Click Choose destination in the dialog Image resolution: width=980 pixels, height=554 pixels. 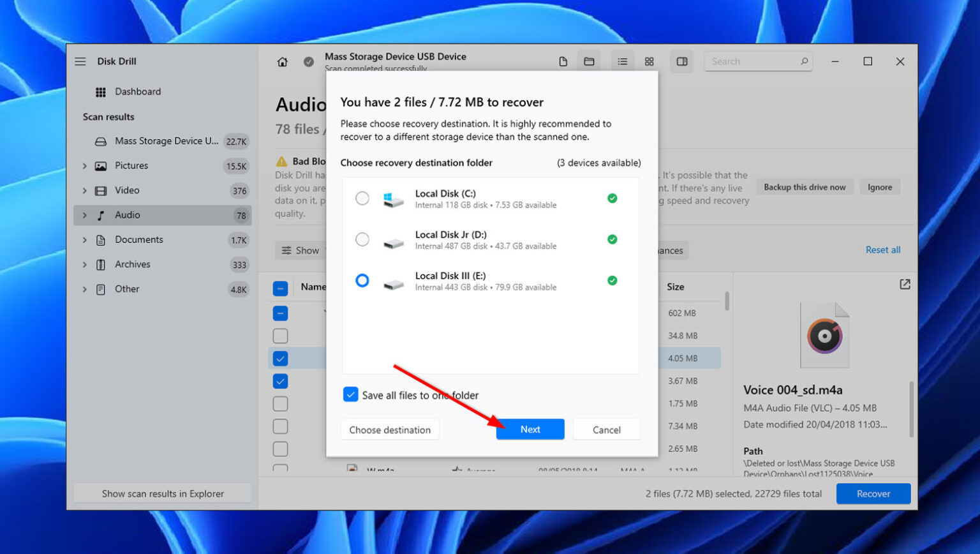(389, 429)
